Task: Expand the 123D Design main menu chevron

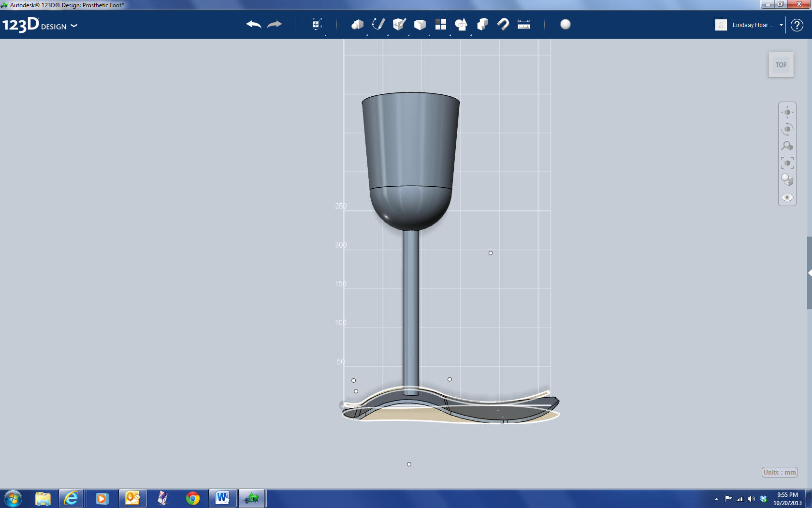Action: click(74, 27)
